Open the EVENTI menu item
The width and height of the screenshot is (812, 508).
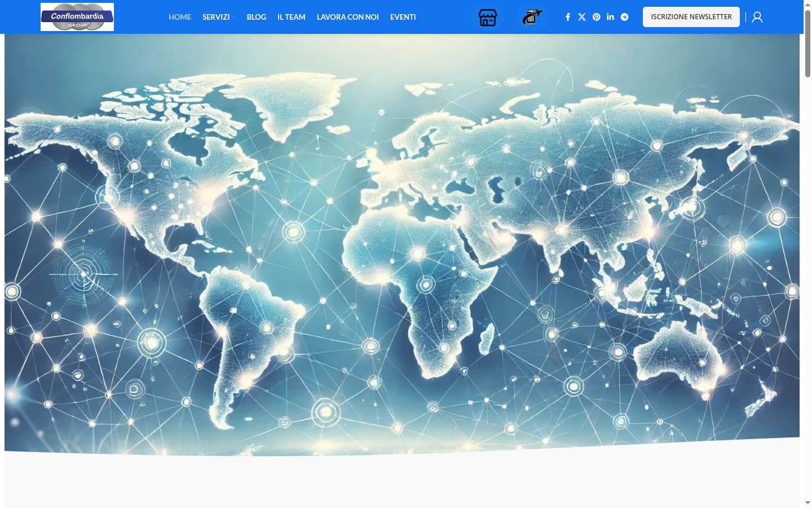(403, 17)
